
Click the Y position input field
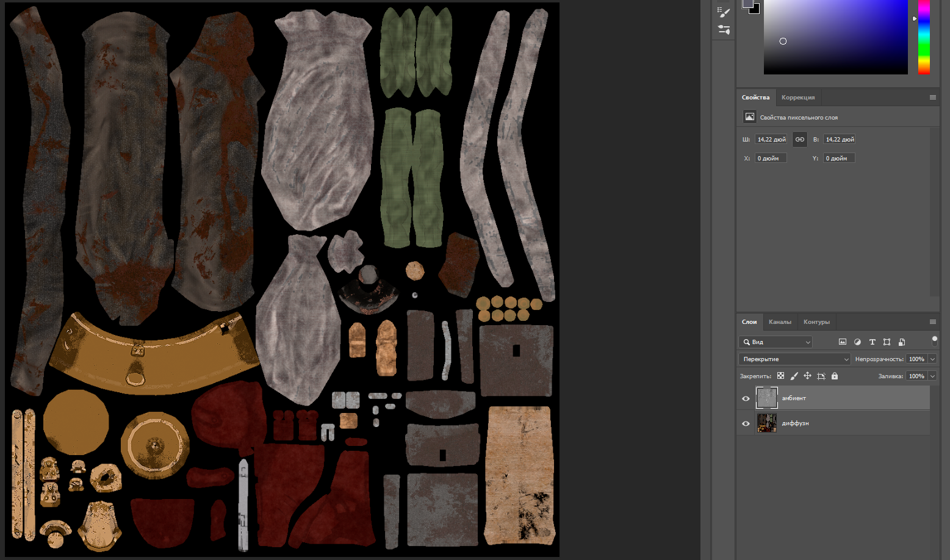pyautogui.click(x=839, y=158)
